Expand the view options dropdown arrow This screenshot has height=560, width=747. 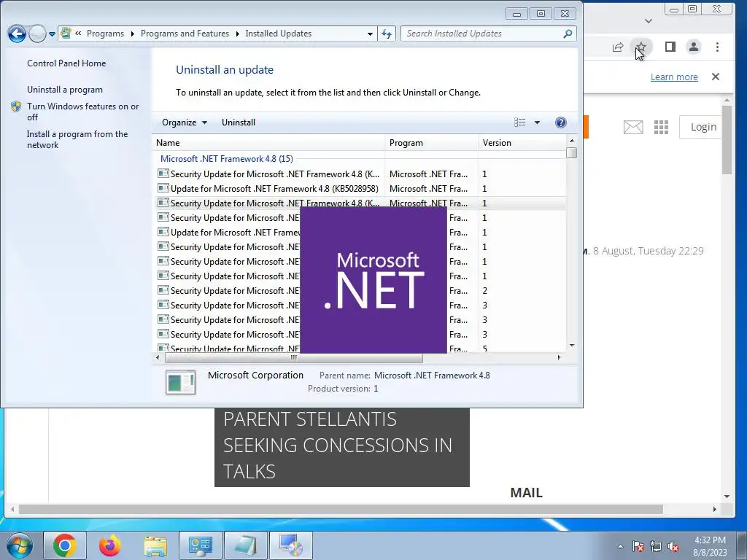(537, 122)
